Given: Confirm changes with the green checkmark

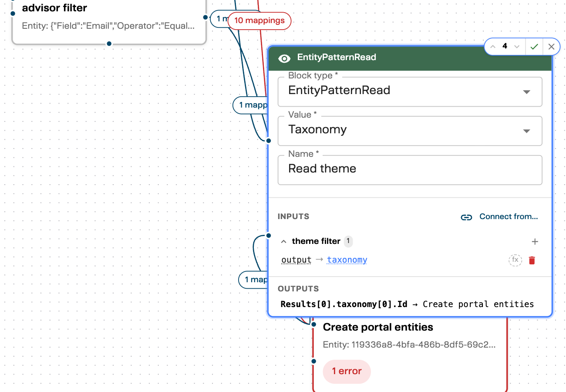Looking at the screenshot, I should [534, 46].
